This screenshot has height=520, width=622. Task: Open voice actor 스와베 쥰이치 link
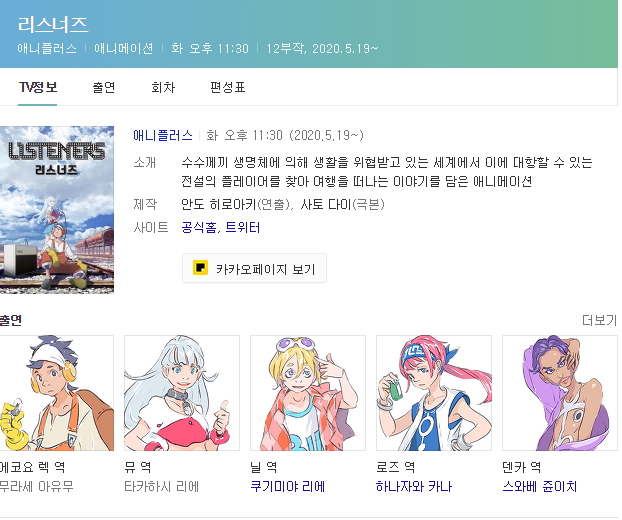coord(539,486)
